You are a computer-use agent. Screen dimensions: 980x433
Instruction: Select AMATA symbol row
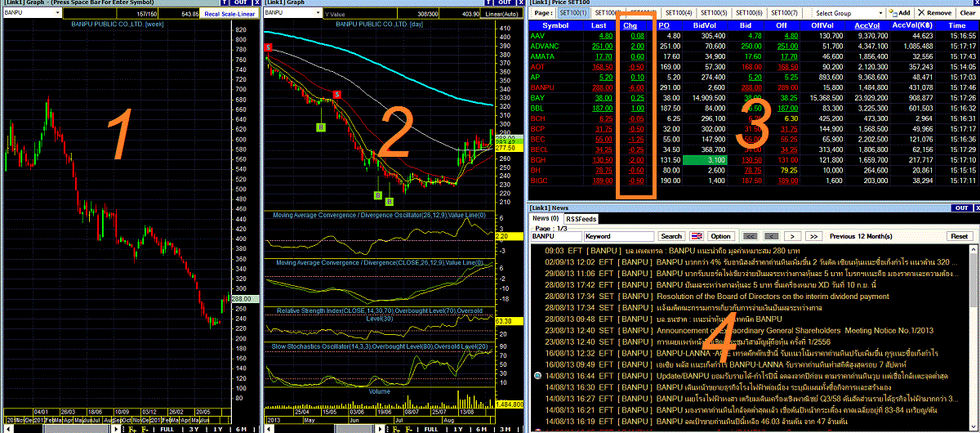click(542, 56)
